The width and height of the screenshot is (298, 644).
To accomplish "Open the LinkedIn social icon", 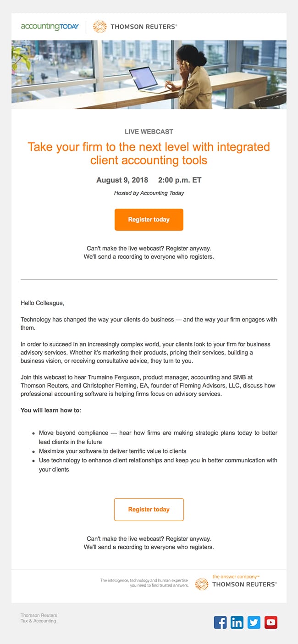I will pos(237,622).
